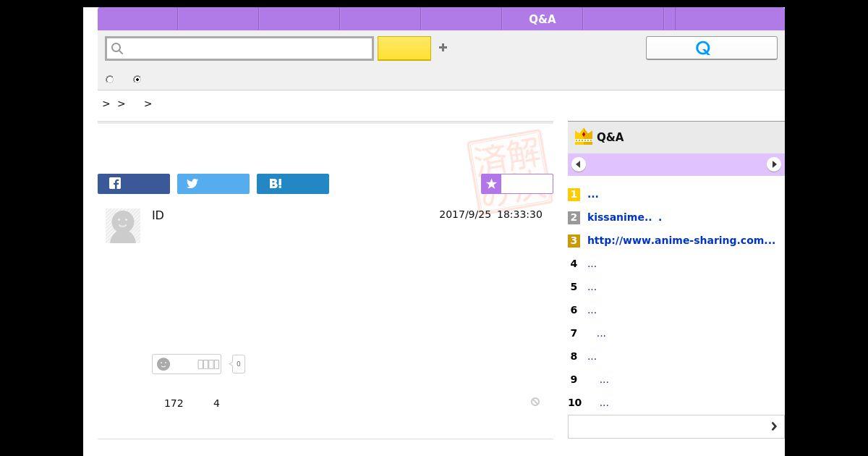
Task: Click the bronze number 3 rank badge
Action: 574,240
